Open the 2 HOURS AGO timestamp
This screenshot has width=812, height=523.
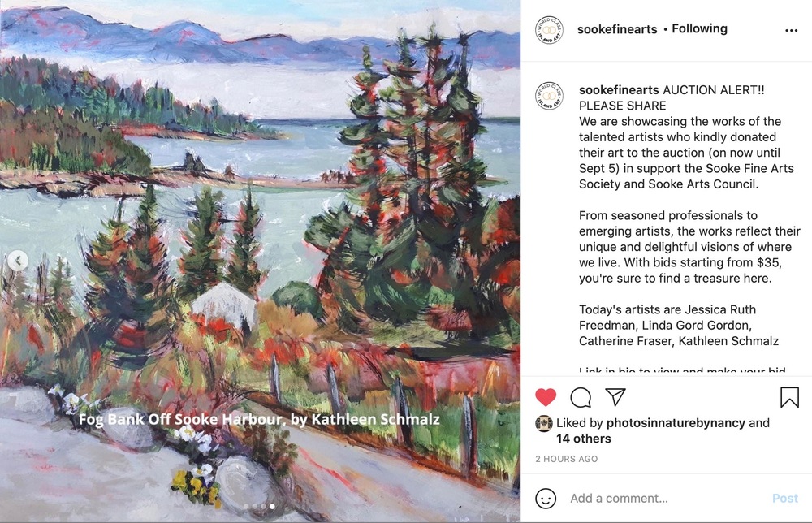click(567, 459)
